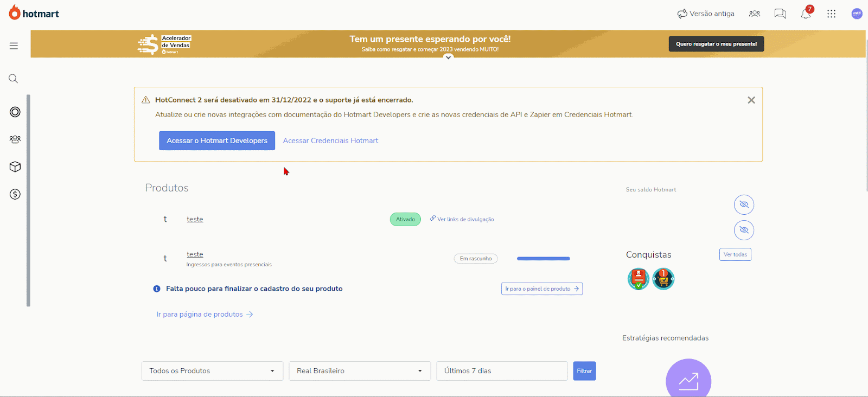
Task: Open the people group icon in sidebar
Action: 15,139
